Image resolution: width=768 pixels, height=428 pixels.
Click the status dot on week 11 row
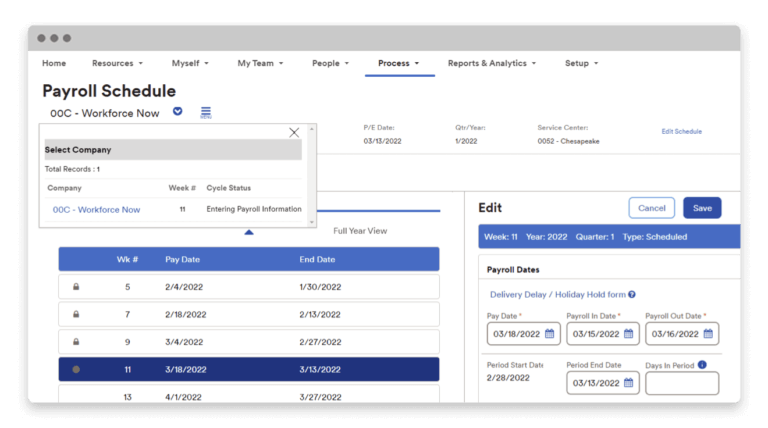[x=76, y=370]
